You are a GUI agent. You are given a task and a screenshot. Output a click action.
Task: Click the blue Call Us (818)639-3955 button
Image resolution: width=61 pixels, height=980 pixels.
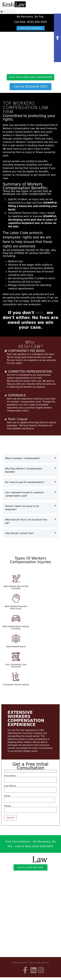tap(30, 86)
